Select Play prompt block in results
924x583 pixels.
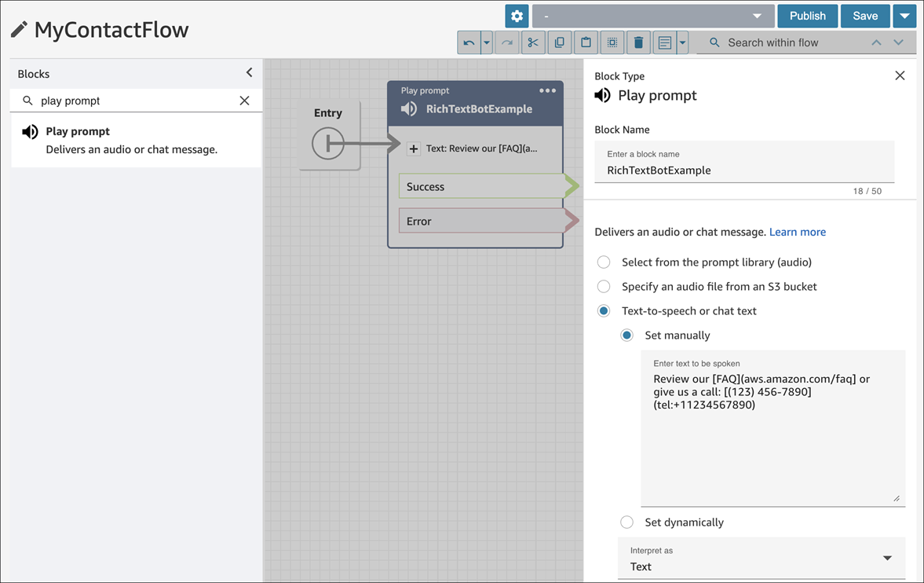(136, 141)
